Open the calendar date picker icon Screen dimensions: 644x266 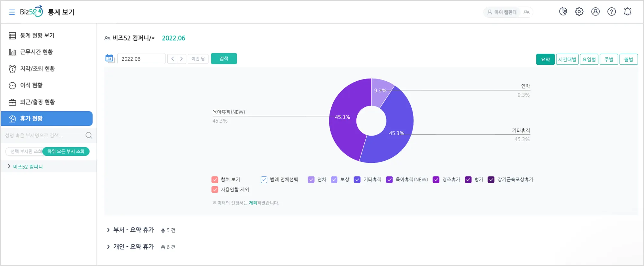coord(110,59)
